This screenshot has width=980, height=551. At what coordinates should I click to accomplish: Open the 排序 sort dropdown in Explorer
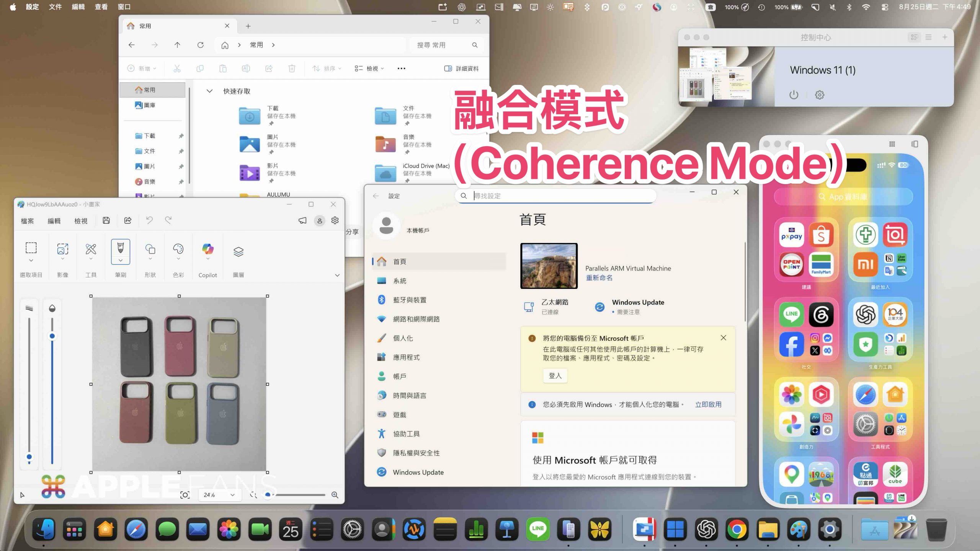(x=327, y=68)
